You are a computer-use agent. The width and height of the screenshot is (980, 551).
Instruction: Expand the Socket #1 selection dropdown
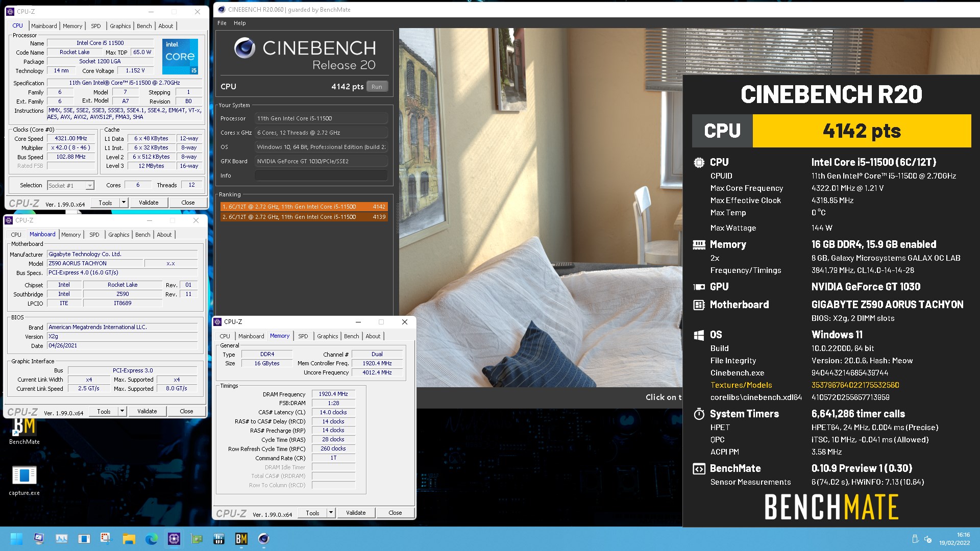(x=90, y=186)
